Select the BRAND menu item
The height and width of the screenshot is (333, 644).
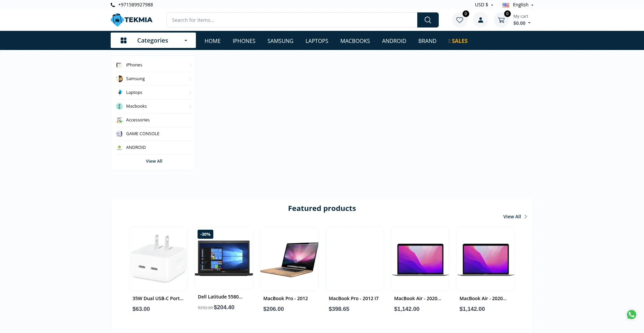pyautogui.click(x=427, y=41)
